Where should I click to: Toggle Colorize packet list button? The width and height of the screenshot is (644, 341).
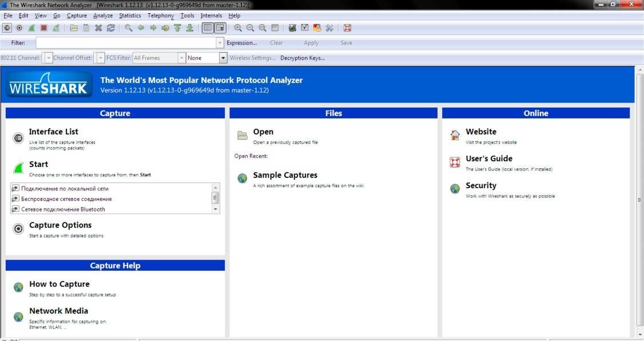208,28
